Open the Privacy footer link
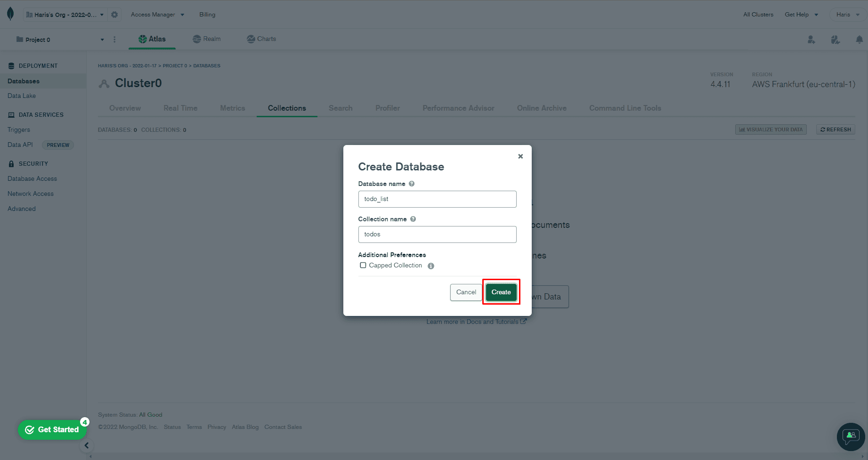 [x=217, y=427]
